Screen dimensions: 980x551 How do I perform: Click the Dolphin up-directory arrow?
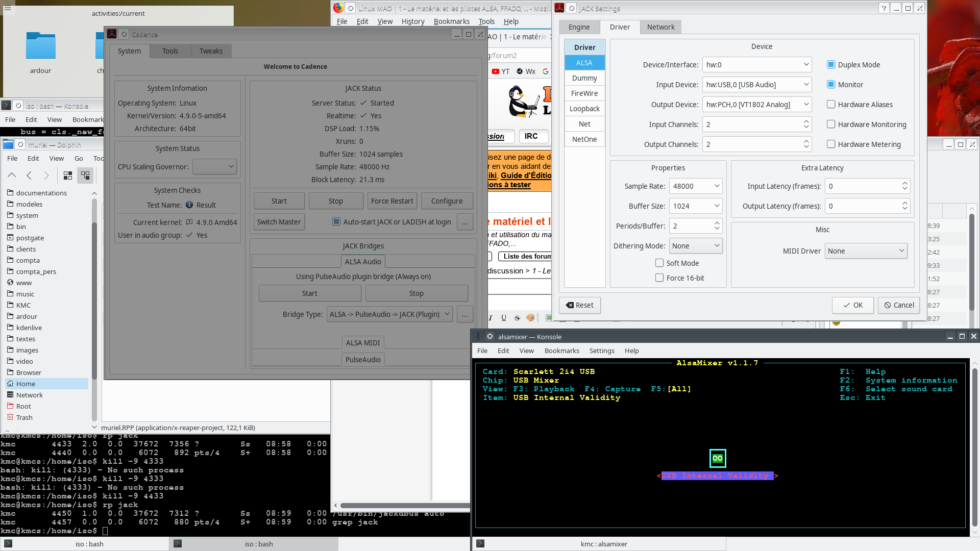[12, 176]
